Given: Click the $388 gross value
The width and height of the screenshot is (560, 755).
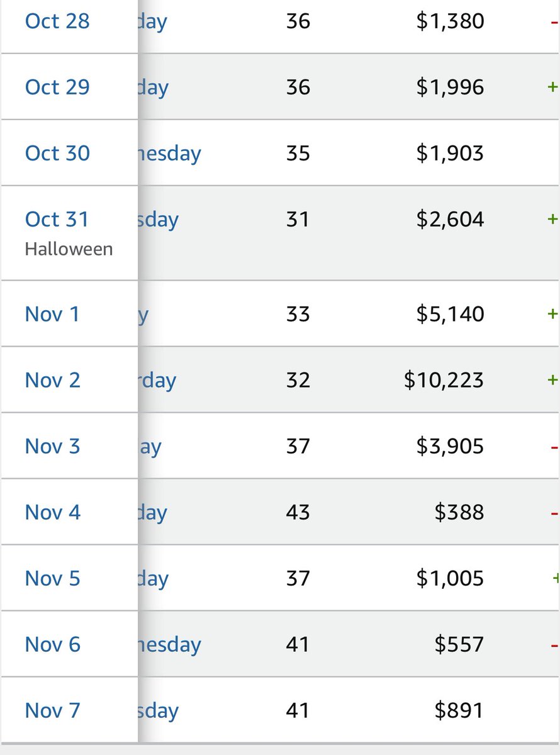Looking at the screenshot, I should click(x=459, y=512).
